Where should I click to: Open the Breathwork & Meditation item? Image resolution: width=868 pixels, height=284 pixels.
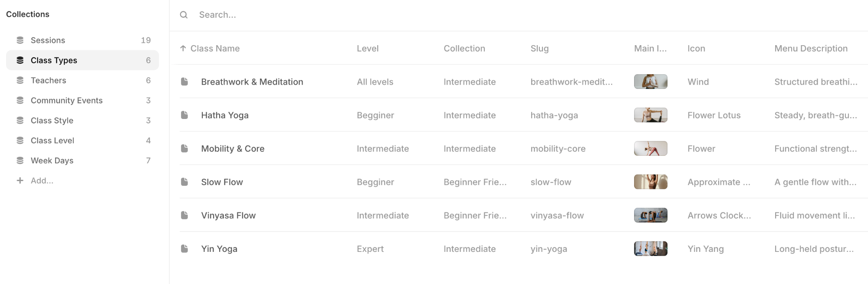click(x=252, y=82)
